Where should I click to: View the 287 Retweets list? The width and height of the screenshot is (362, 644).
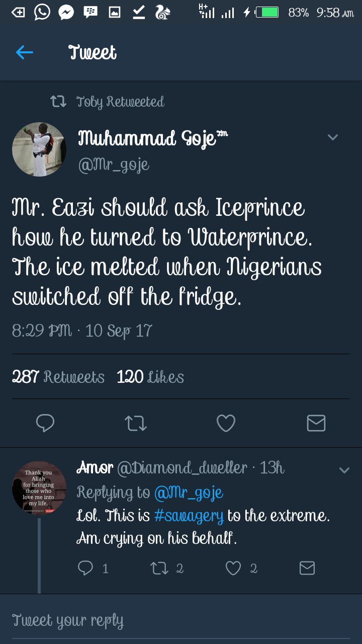[x=58, y=377]
